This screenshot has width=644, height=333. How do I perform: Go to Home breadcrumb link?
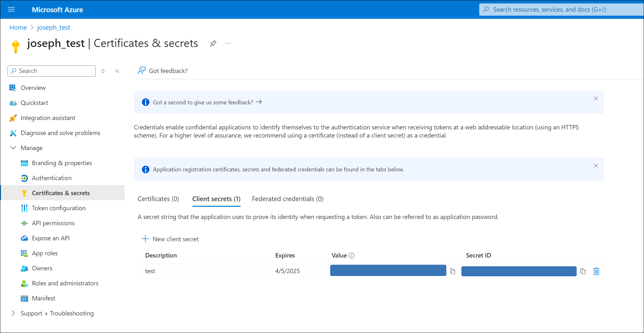pyautogui.click(x=18, y=28)
